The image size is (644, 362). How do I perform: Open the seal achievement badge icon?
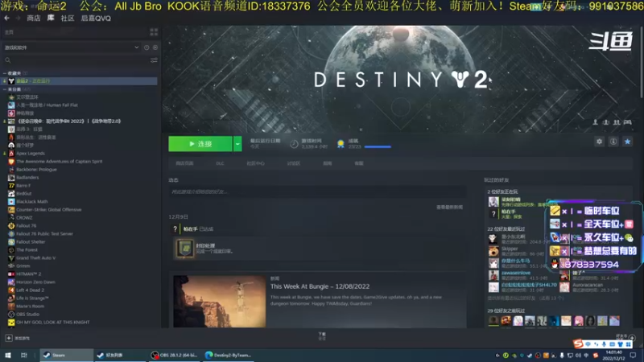click(x=185, y=249)
